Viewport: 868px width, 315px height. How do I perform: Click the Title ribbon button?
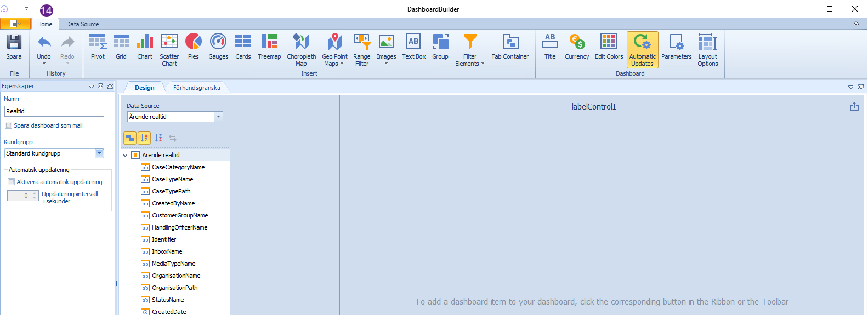[550, 47]
